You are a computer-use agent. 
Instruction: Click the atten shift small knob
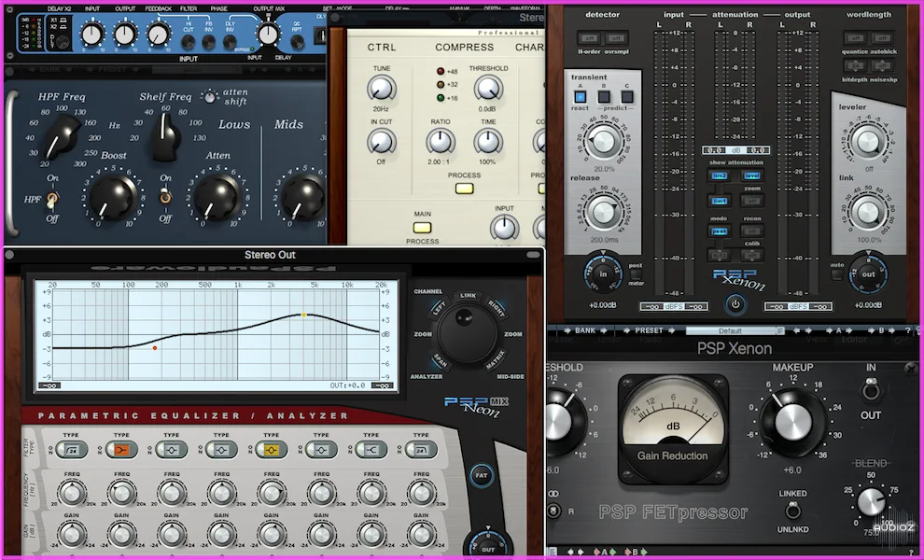click(x=209, y=97)
